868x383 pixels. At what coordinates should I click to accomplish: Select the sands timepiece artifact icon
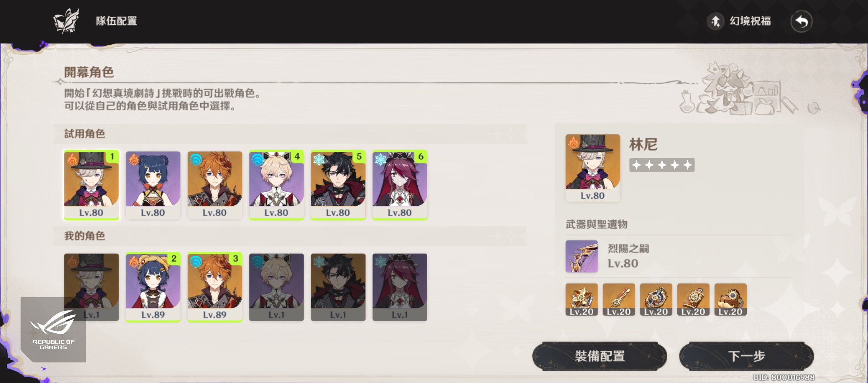tap(656, 300)
